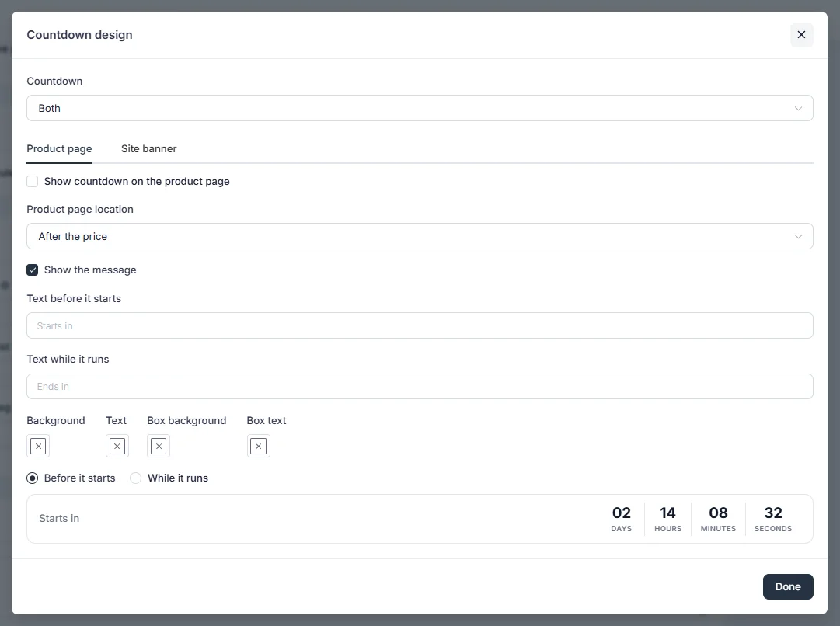Screen dimensions: 840x626
Task: Click the Text while it runs field
Action: click(x=420, y=386)
